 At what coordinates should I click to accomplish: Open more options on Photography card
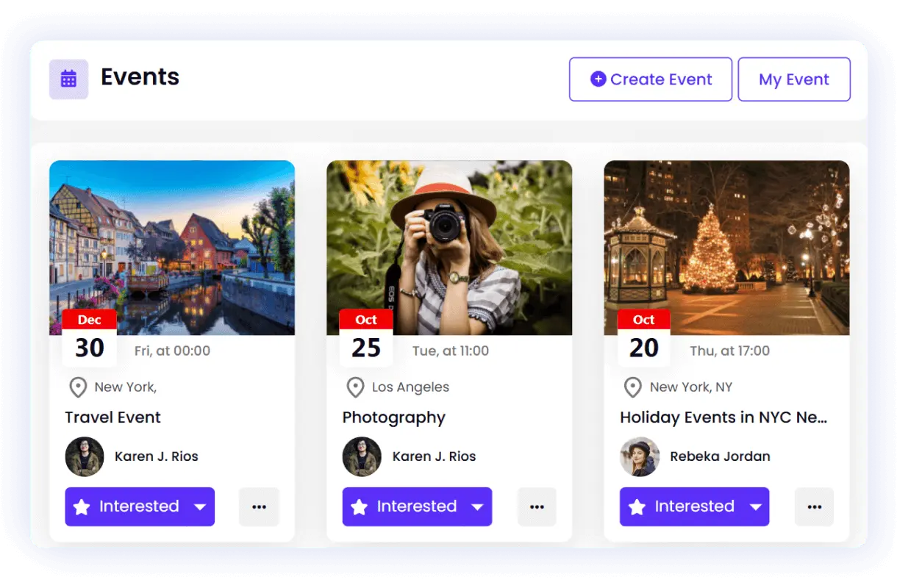[537, 506]
